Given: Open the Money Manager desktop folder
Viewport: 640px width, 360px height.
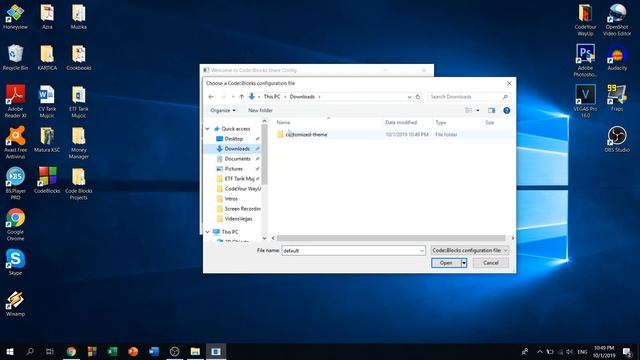Looking at the screenshot, I should (x=78, y=142).
